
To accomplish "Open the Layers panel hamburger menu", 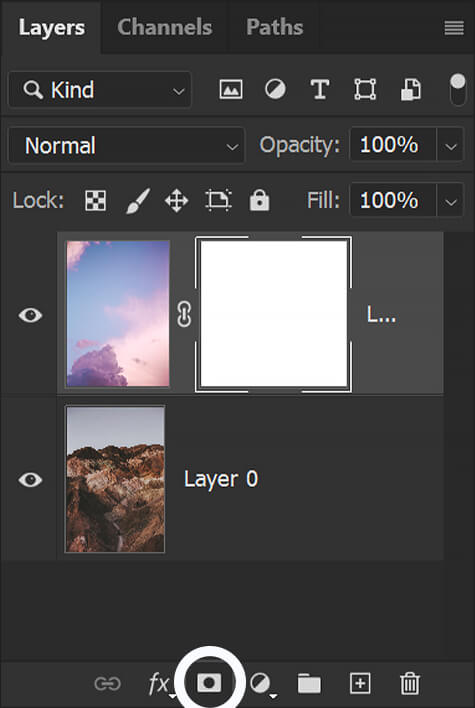I will click(x=454, y=28).
